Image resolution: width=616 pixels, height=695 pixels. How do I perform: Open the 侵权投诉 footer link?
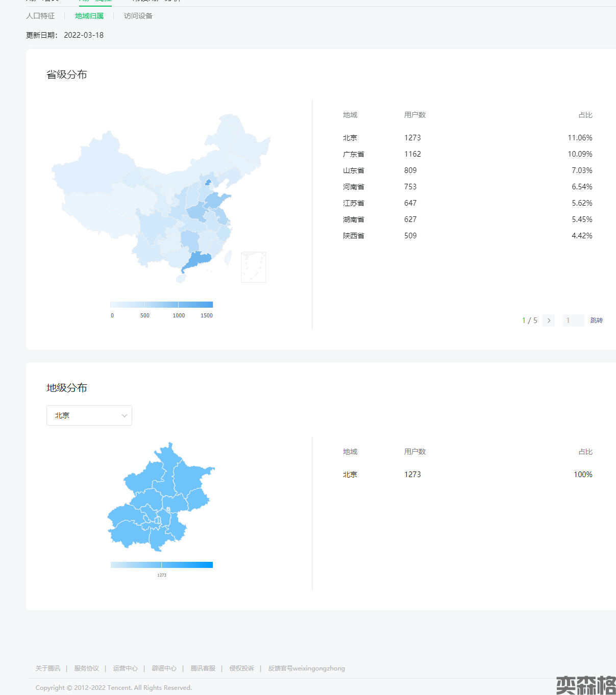coord(241,668)
